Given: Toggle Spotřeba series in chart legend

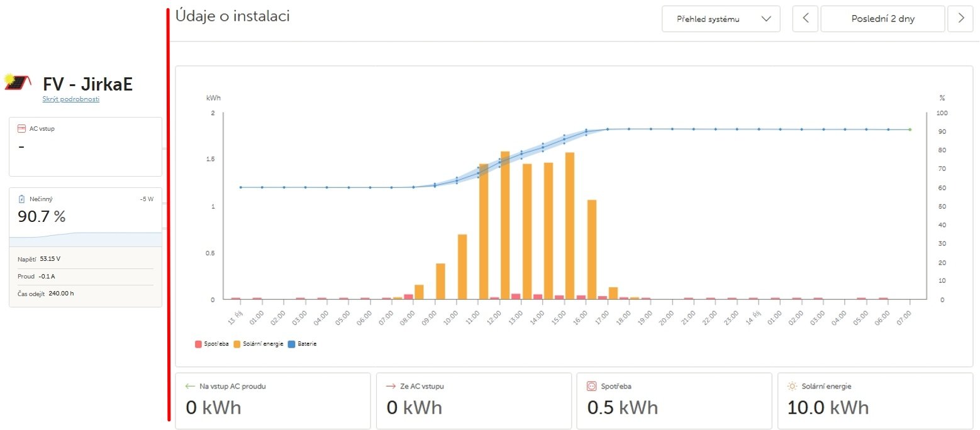Looking at the screenshot, I should (x=212, y=344).
